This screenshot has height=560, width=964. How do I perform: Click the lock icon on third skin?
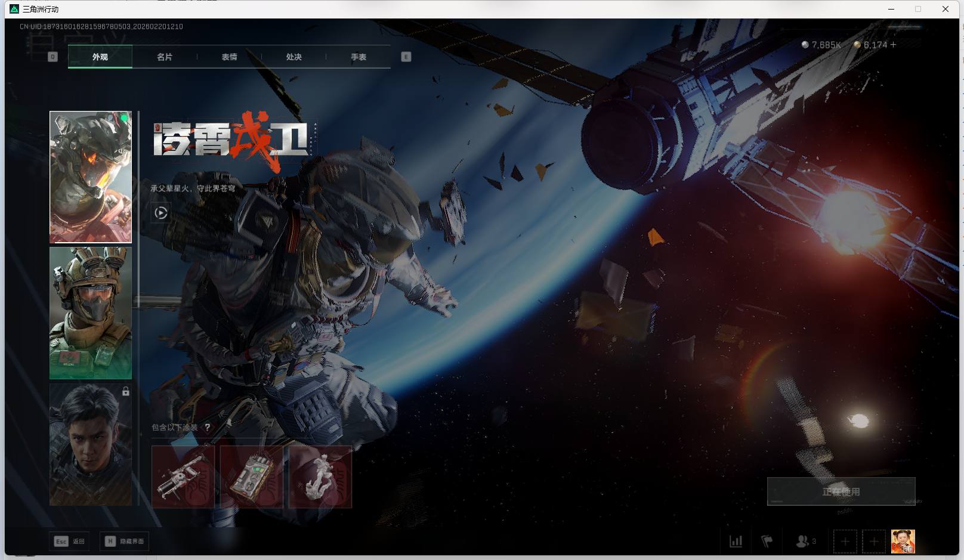tap(126, 391)
